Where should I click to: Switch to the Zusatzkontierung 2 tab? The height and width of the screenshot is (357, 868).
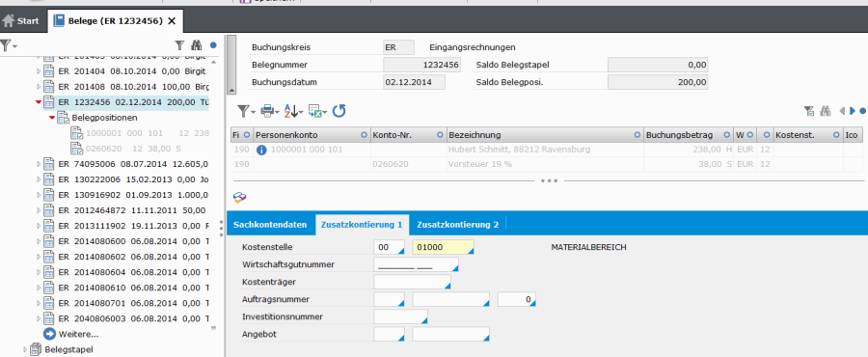pyautogui.click(x=457, y=225)
